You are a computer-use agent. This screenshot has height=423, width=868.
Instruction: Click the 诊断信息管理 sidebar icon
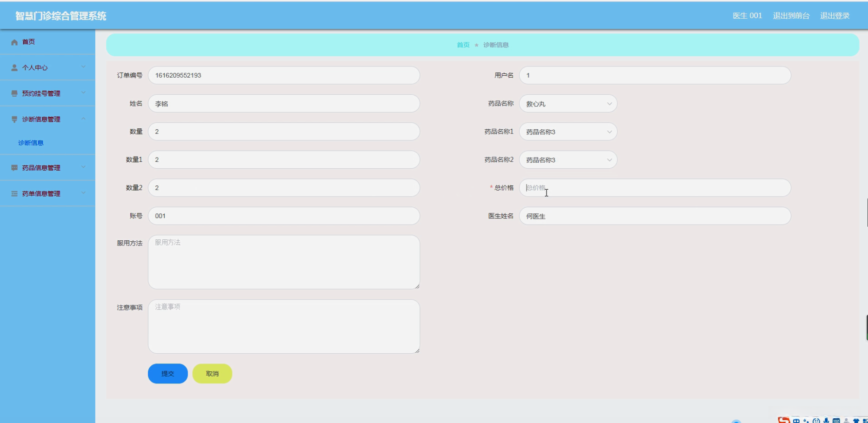pos(14,119)
